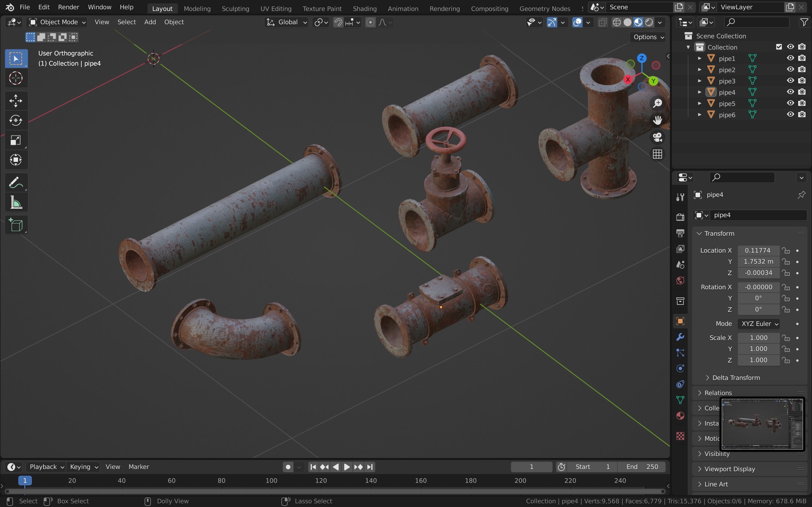Open Material properties in the sidebar
812x507 pixels.
(680, 416)
